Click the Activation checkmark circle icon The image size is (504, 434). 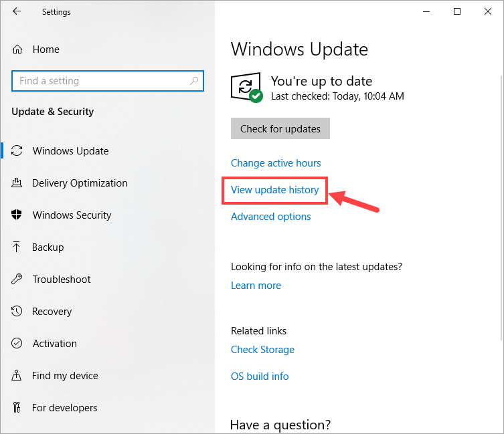17,343
